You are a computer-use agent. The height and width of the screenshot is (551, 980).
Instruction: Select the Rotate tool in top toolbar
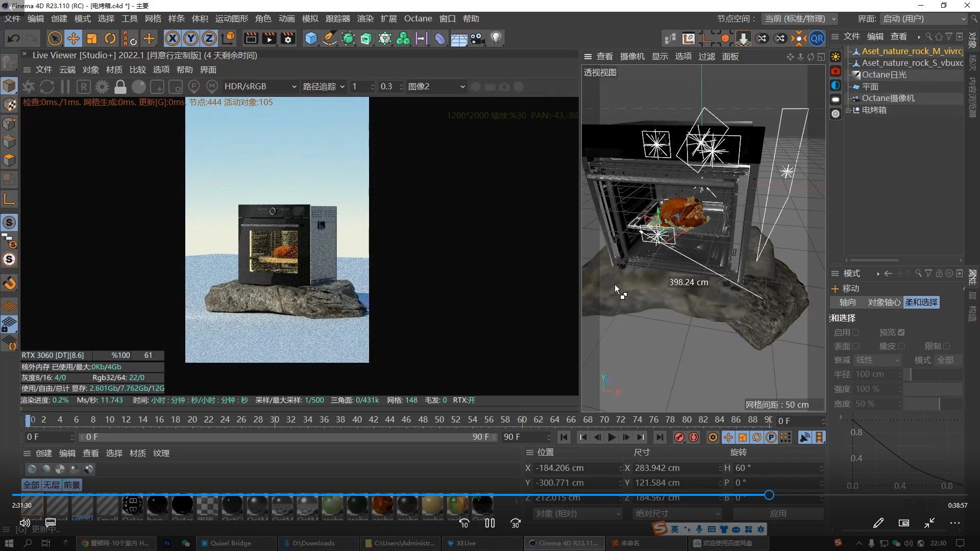(x=110, y=39)
